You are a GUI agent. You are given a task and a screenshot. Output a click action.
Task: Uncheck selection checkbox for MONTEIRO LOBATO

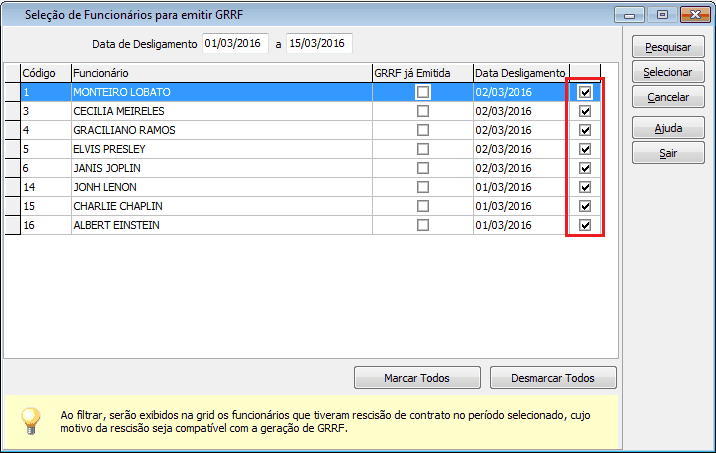(x=585, y=92)
